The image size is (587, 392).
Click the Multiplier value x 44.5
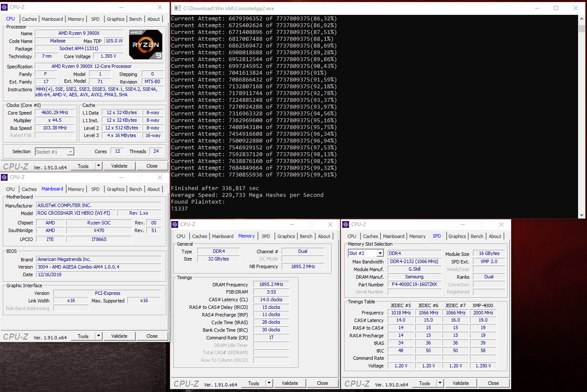click(x=55, y=120)
